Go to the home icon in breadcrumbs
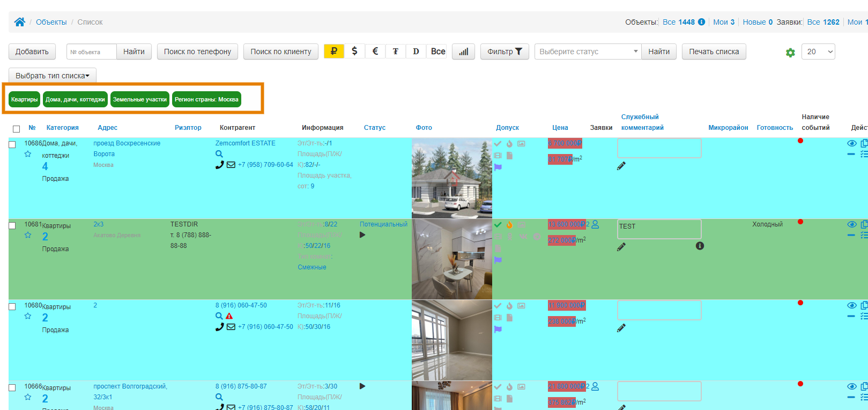This screenshot has width=868, height=410. pos(20,22)
